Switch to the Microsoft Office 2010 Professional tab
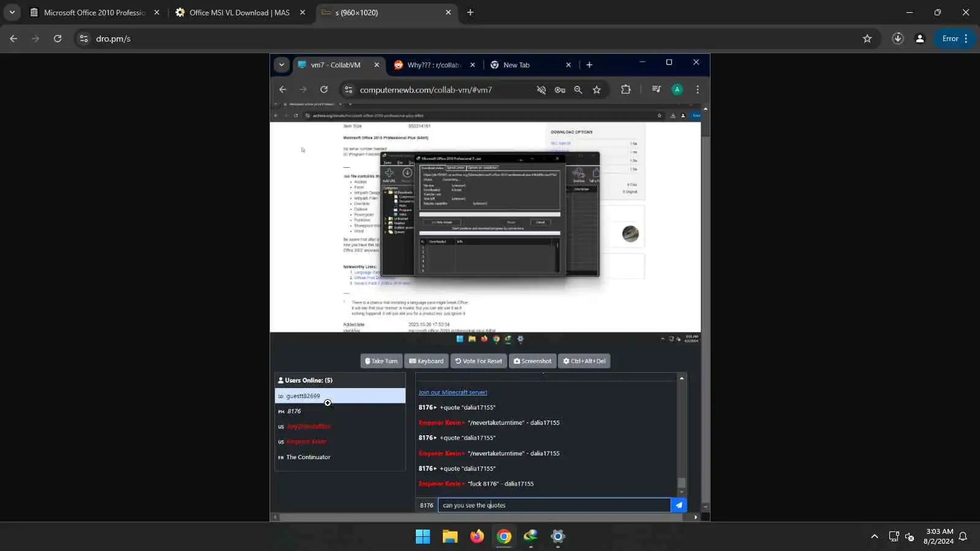Image resolution: width=980 pixels, height=551 pixels. [x=95, y=12]
